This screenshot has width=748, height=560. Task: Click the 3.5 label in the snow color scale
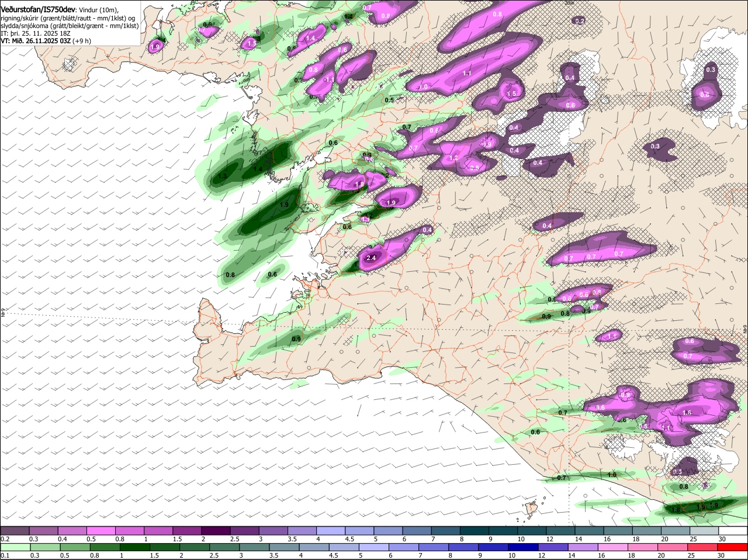click(292, 538)
